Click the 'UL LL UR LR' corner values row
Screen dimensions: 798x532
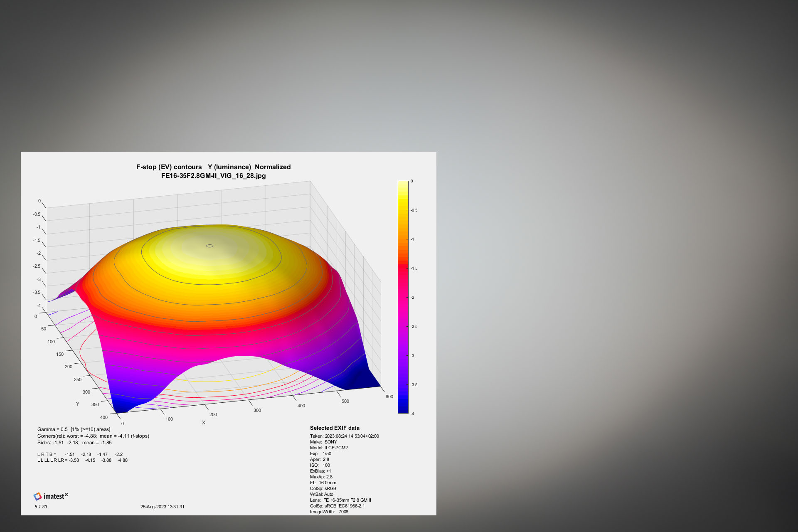click(x=82, y=461)
